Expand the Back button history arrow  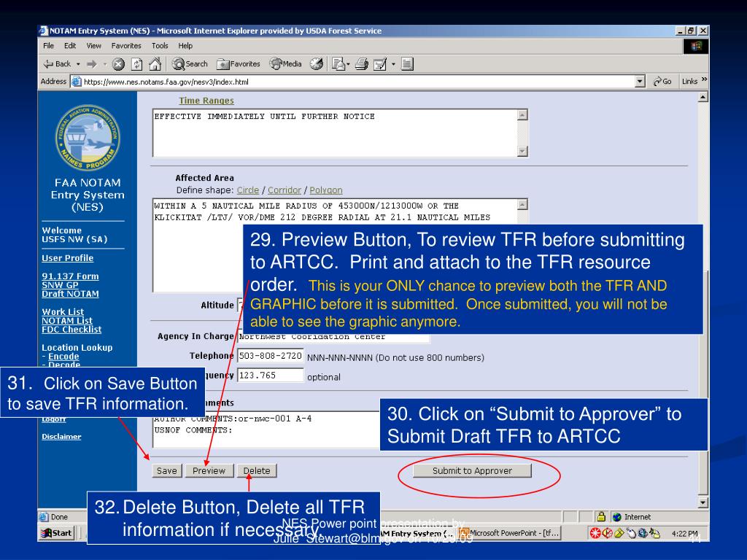[x=78, y=64]
